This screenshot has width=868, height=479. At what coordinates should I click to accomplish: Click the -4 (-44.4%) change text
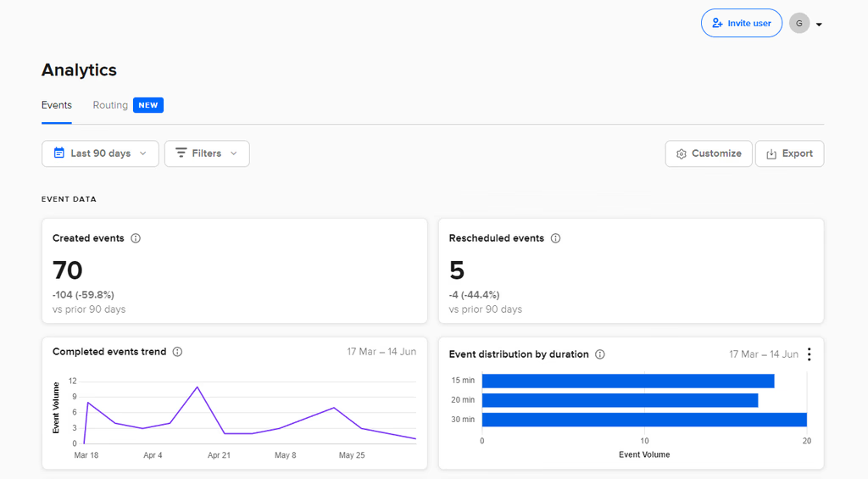[475, 294]
